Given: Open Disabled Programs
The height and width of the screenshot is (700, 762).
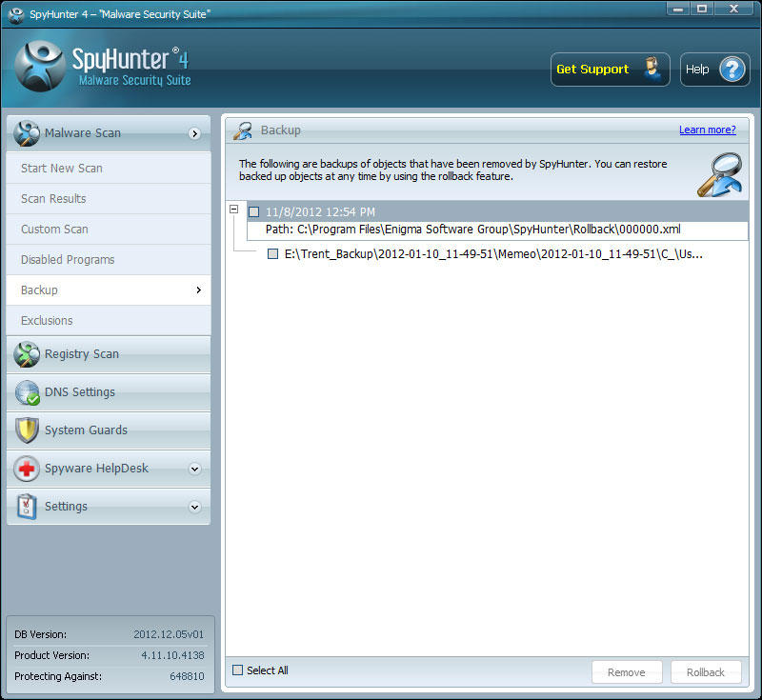Looking at the screenshot, I should tap(109, 260).
